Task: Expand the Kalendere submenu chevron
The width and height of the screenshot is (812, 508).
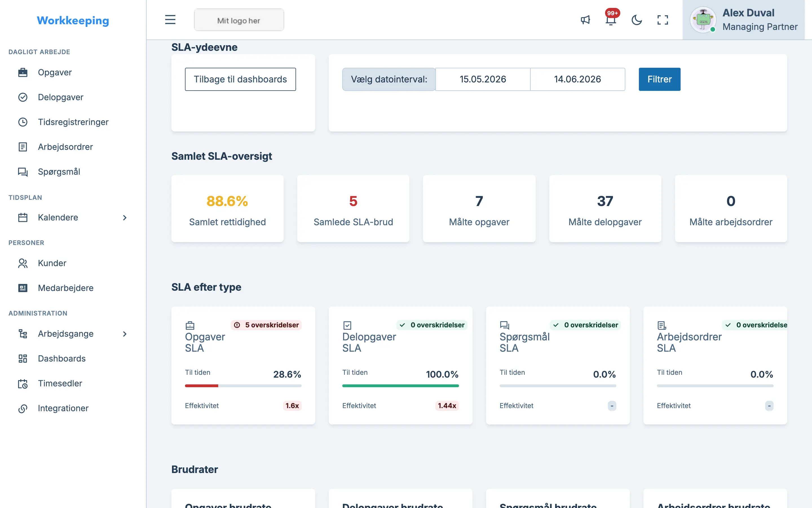Action: click(125, 218)
